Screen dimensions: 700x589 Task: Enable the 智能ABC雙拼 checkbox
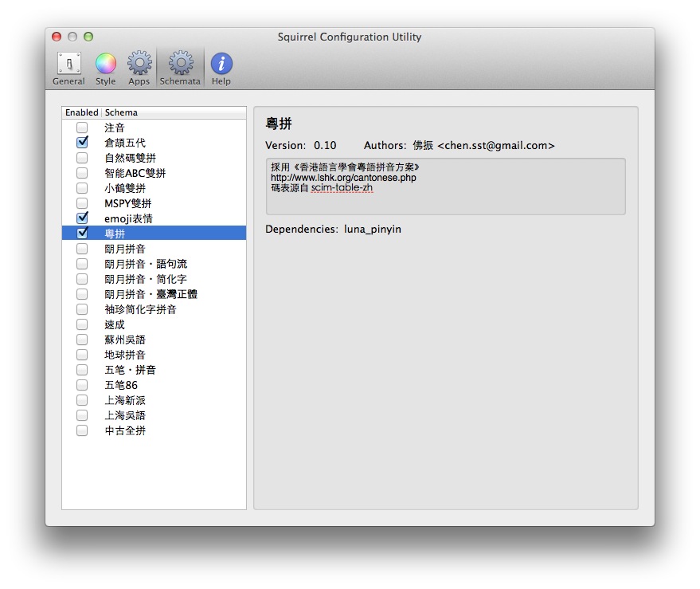pos(82,173)
